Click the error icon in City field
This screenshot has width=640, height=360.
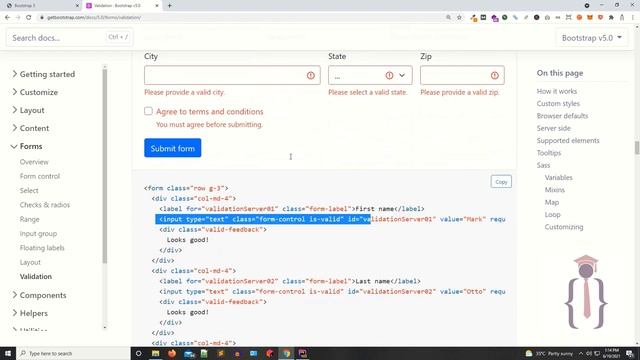(311, 76)
